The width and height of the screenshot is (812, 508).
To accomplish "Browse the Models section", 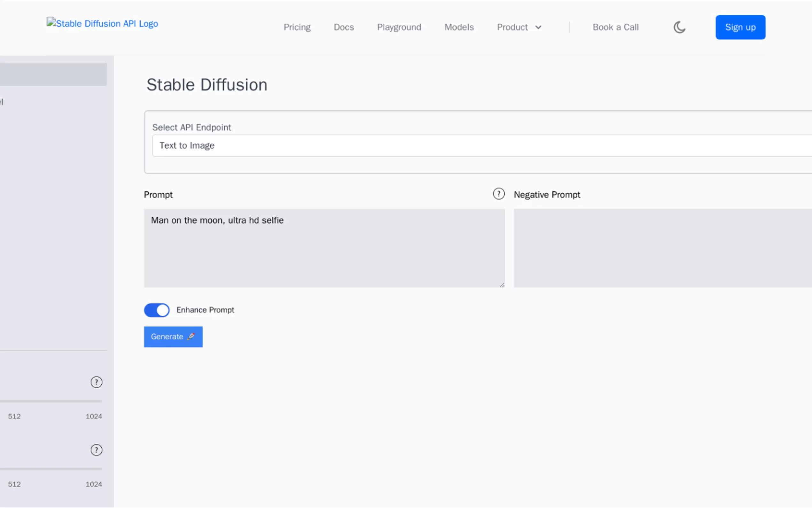I will point(459,27).
